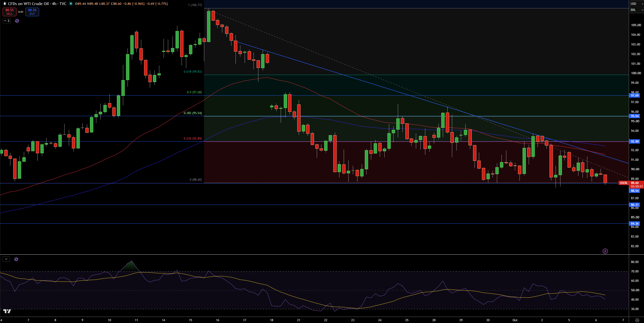Collapse the RSI pane legend chevron
The width and height of the screenshot is (644, 323).
click(x=6, y=259)
